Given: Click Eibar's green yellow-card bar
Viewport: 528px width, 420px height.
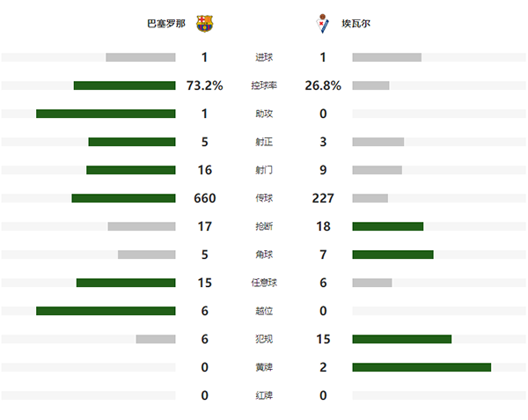Looking at the screenshot, I should pyautogui.click(x=422, y=367).
